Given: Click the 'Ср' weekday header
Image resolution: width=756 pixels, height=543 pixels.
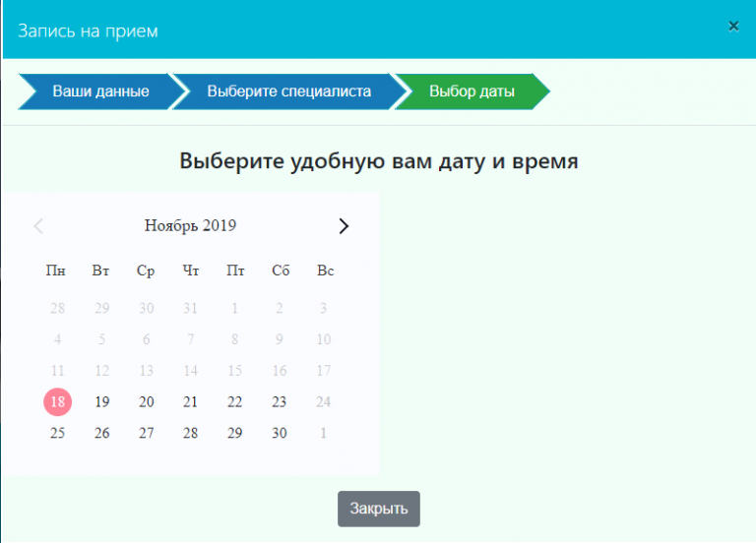Looking at the screenshot, I should point(146,271).
